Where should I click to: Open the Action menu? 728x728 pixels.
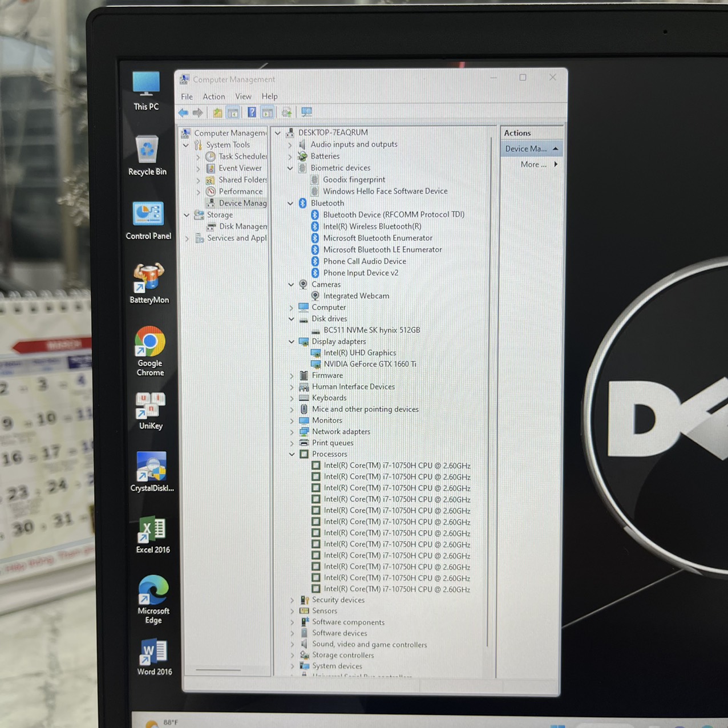(214, 96)
